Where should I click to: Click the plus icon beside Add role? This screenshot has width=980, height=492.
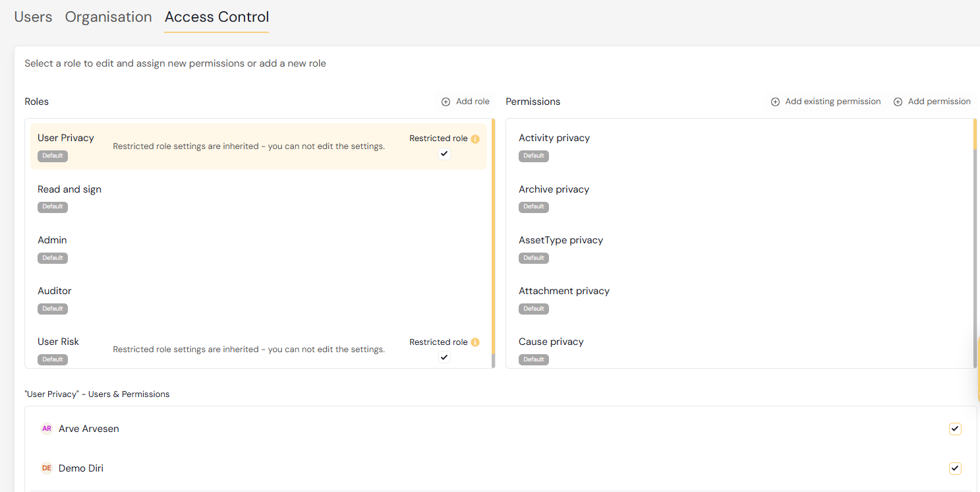pyautogui.click(x=446, y=102)
